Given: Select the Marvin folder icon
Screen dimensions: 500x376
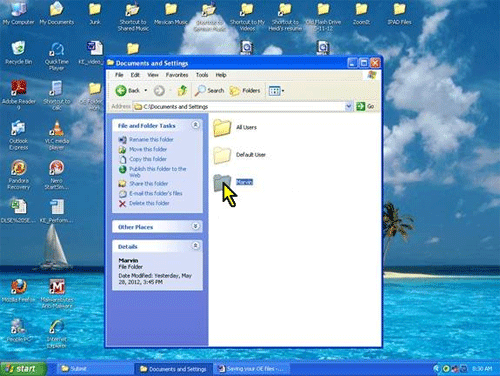Looking at the screenshot, I should 222,182.
